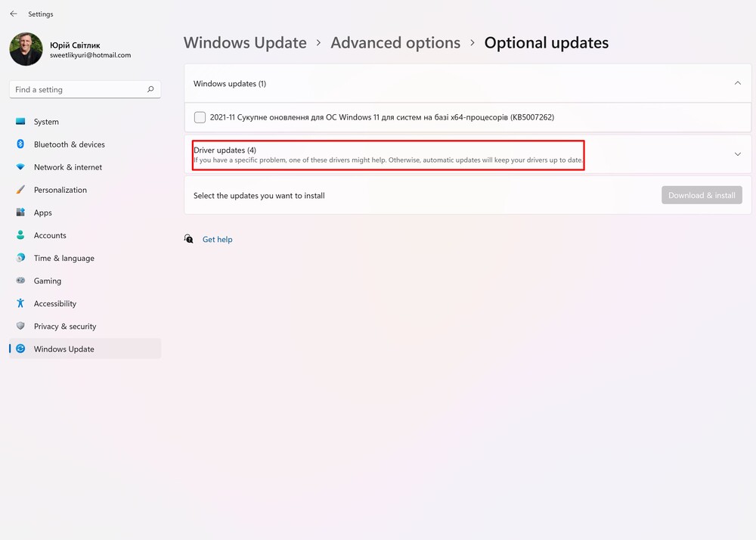Click the System monitor icon in sidebar
Screen dimensions: 756x540
pyautogui.click(x=20, y=122)
